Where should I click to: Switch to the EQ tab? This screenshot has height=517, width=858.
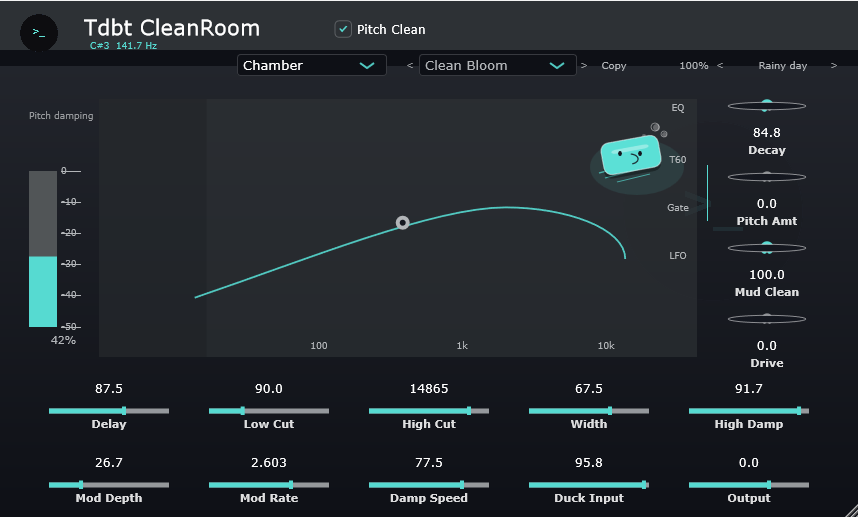pos(677,108)
